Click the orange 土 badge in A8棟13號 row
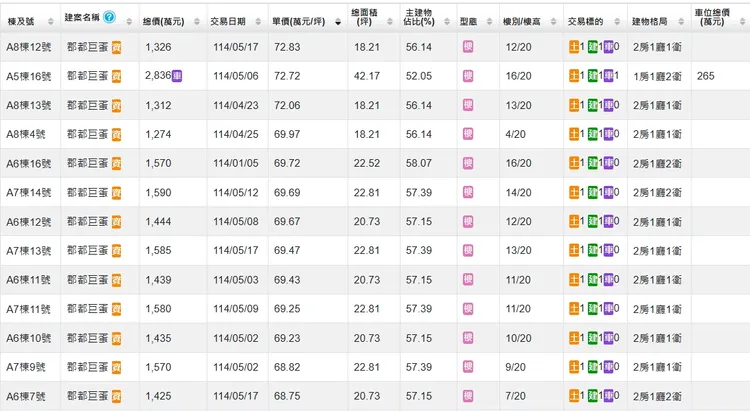This screenshot has width=750, height=411. (574, 105)
